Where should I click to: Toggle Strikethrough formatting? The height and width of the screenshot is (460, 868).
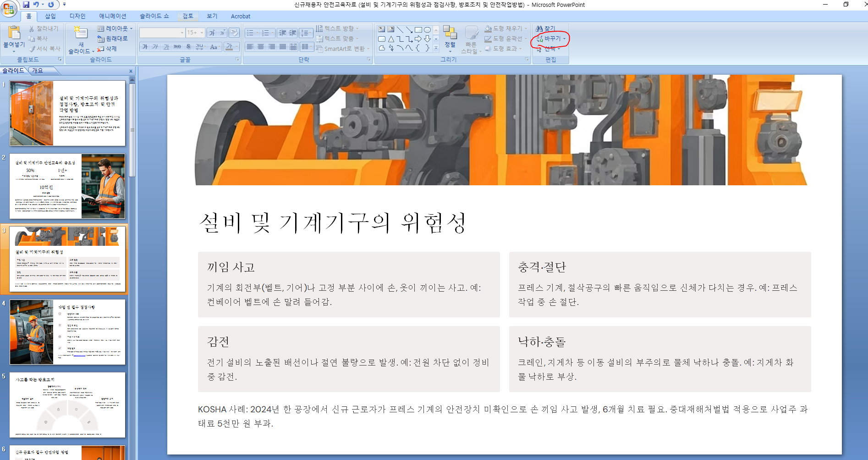point(177,47)
